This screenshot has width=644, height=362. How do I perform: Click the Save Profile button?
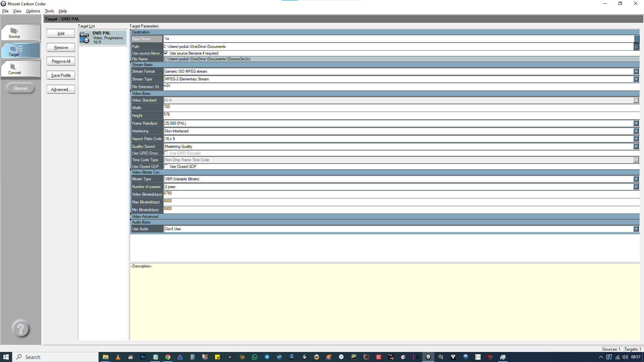pyautogui.click(x=61, y=75)
